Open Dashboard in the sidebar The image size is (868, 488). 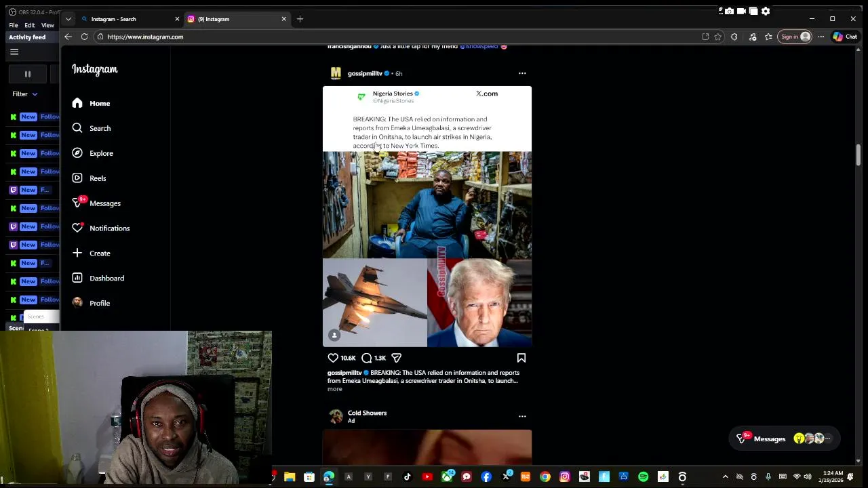tap(98, 278)
